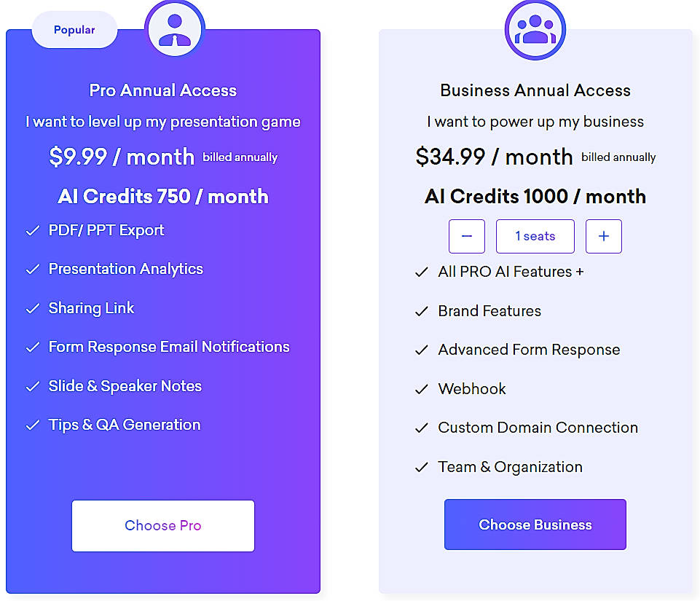Click the Popular badge on Pro card
The width and height of the screenshot is (700, 601).
click(x=74, y=29)
